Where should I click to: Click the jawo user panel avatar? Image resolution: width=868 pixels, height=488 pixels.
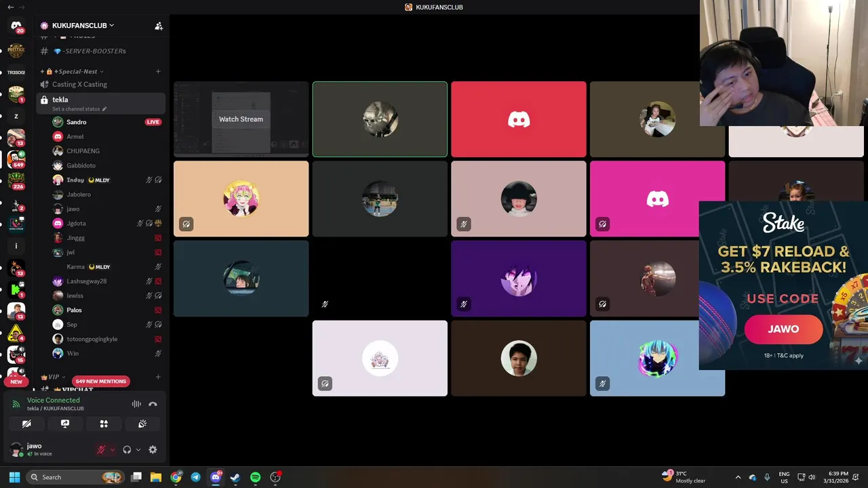(x=16, y=449)
